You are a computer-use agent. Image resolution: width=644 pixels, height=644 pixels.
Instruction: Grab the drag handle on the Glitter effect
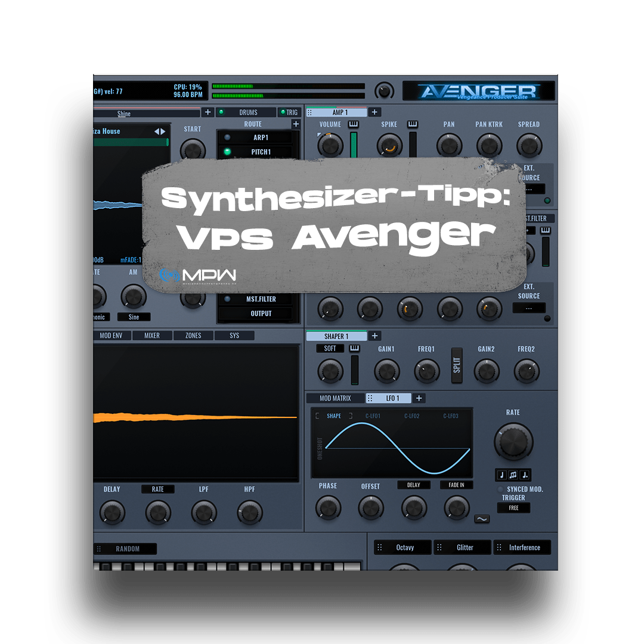click(439, 547)
